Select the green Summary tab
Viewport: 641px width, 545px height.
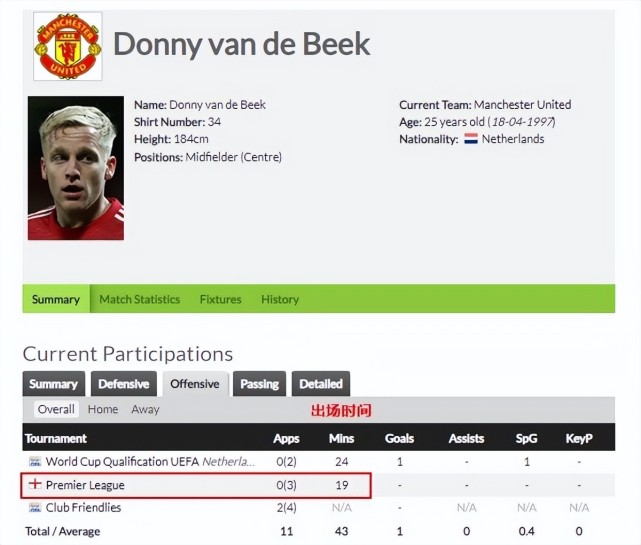pyautogui.click(x=56, y=299)
